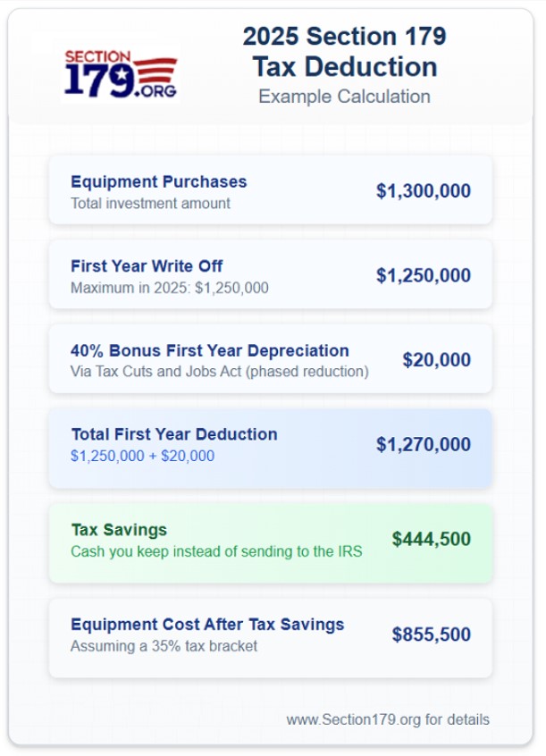Open the www.Section179.org link
The height and width of the screenshot is (756, 546).
(x=388, y=719)
